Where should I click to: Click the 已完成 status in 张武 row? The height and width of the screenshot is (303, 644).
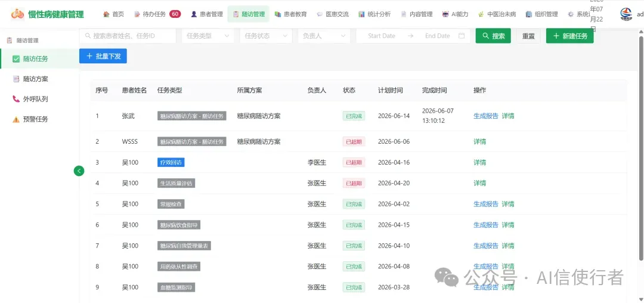(354, 116)
